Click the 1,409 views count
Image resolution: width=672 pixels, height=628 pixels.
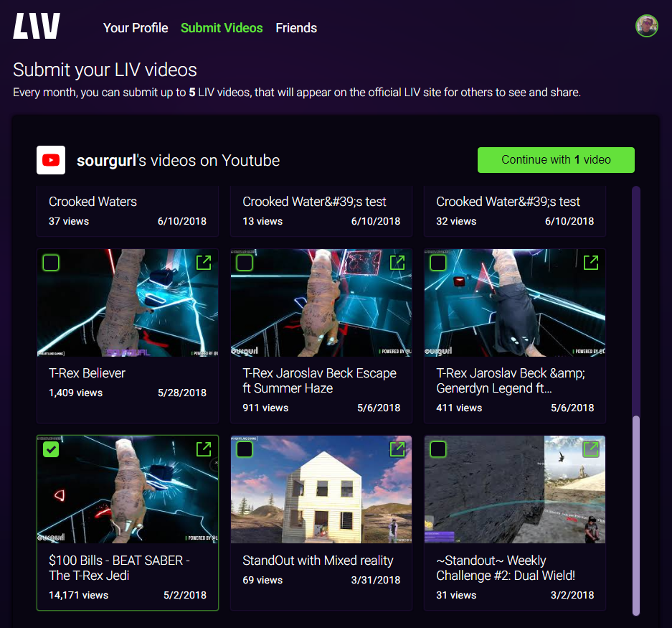pos(75,393)
